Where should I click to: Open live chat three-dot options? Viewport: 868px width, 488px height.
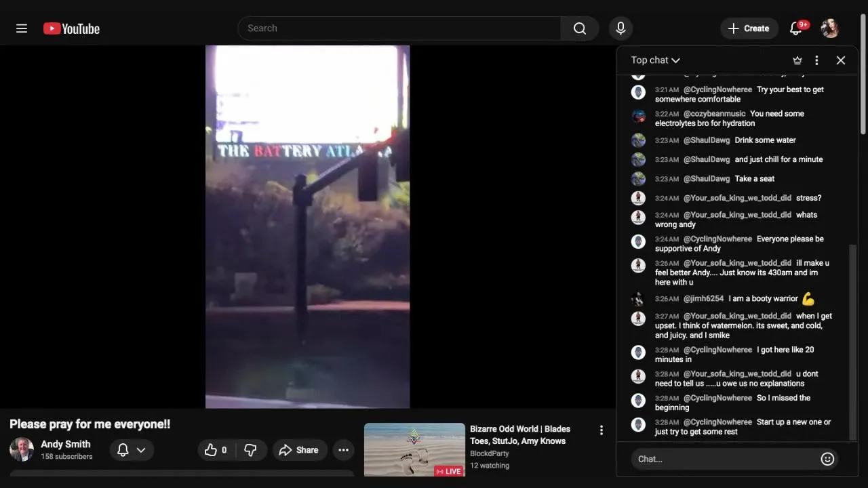[x=816, y=60]
